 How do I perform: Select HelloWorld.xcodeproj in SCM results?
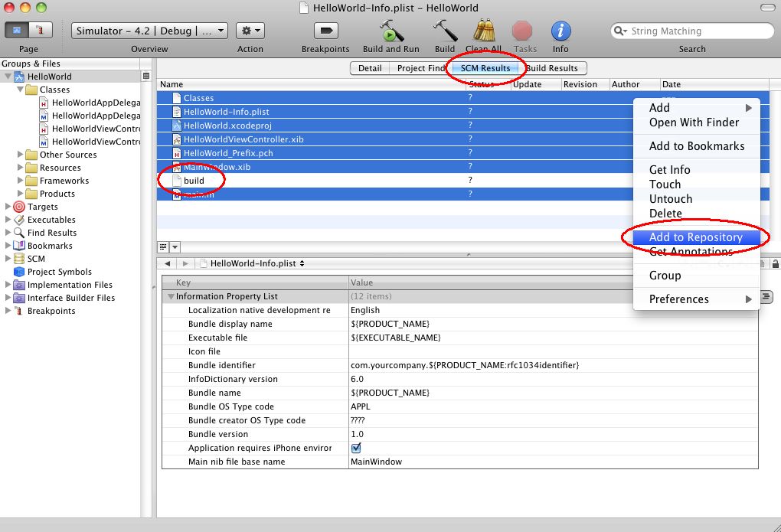coord(463,126)
